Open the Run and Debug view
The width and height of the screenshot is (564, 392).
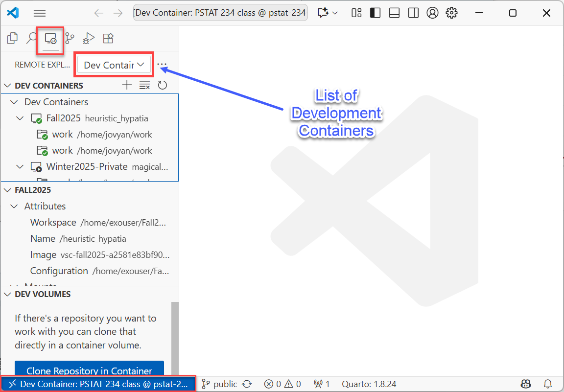[x=89, y=38]
